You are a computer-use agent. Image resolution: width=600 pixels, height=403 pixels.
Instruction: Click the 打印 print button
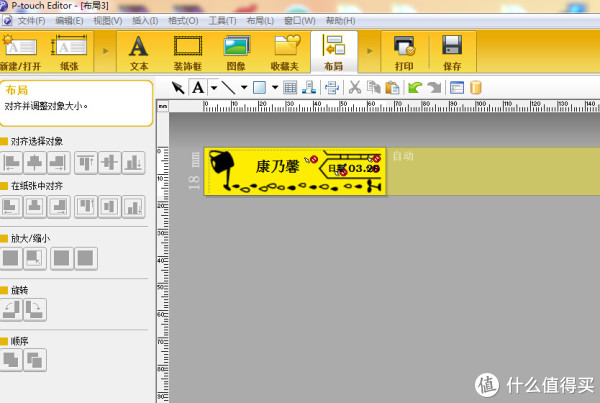404,52
